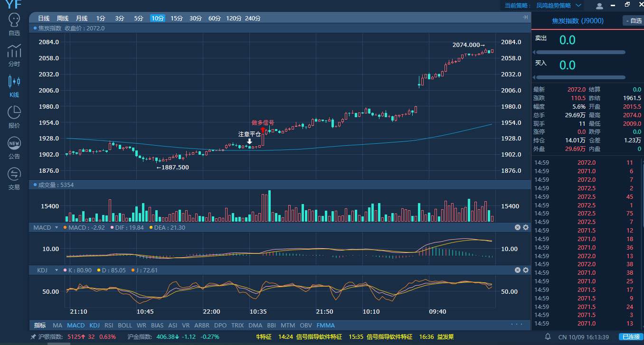Select the 3分 timeframe
Screen dimensions: 644x345
[x=120, y=18]
